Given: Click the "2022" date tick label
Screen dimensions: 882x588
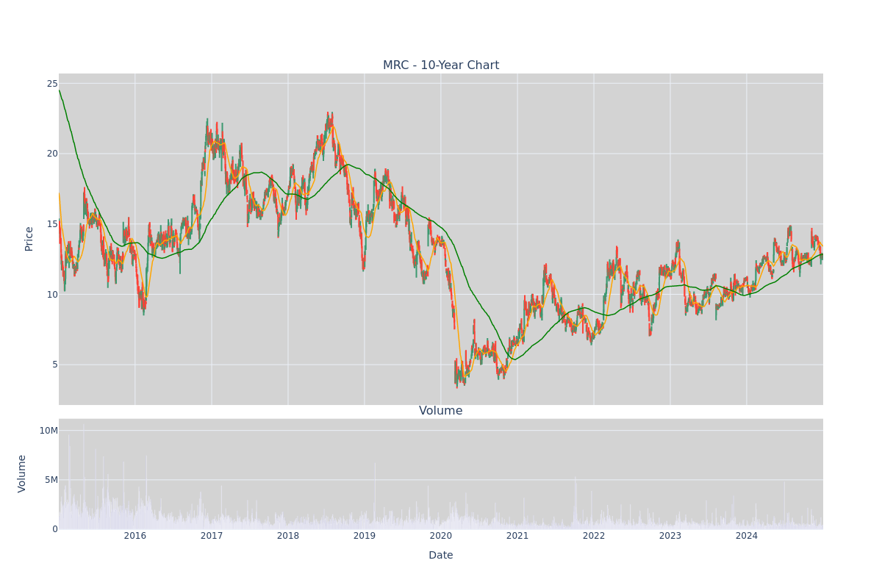Looking at the screenshot, I should coord(594,536).
